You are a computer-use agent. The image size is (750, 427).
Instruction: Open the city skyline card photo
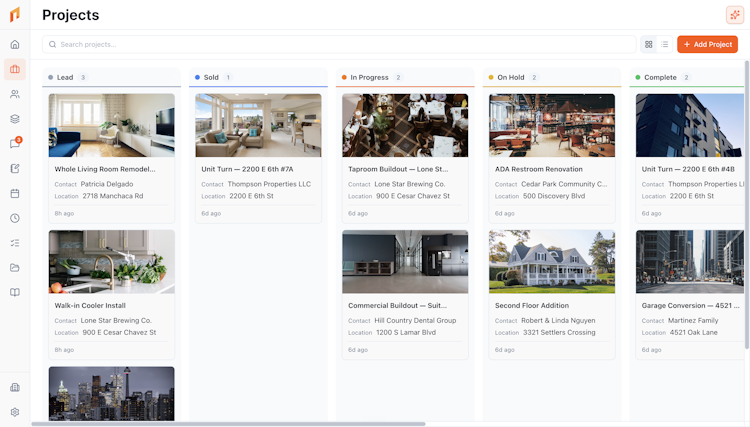click(111, 394)
